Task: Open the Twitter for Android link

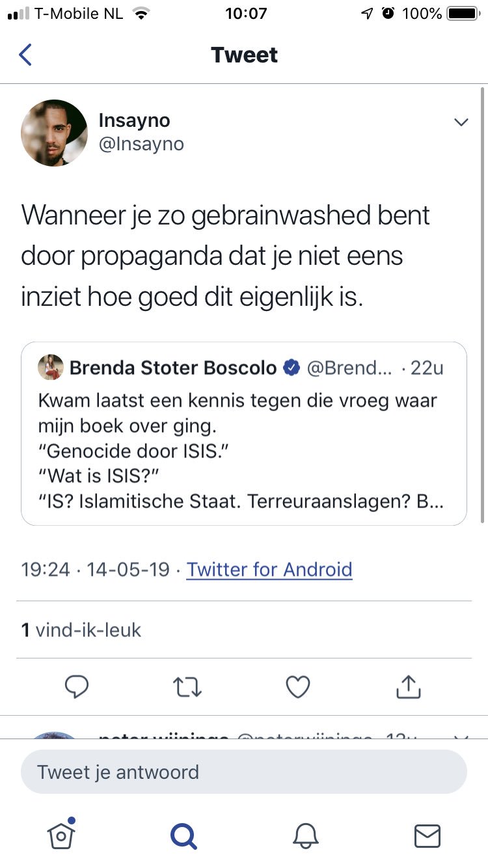Action: click(269, 569)
